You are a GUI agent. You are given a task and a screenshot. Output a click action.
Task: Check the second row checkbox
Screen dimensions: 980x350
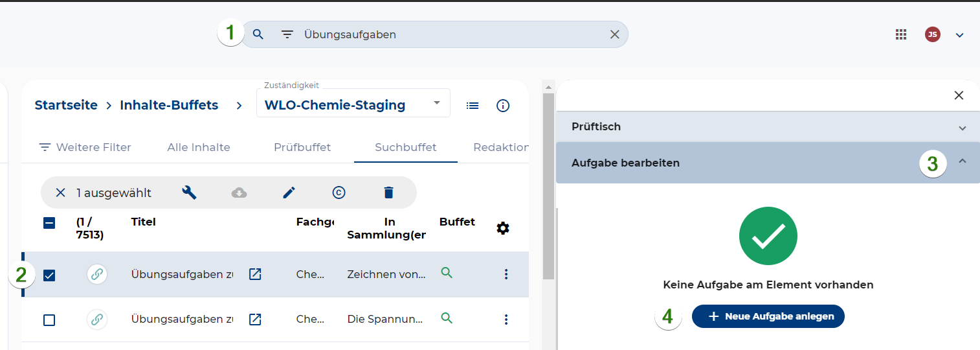[x=49, y=320]
